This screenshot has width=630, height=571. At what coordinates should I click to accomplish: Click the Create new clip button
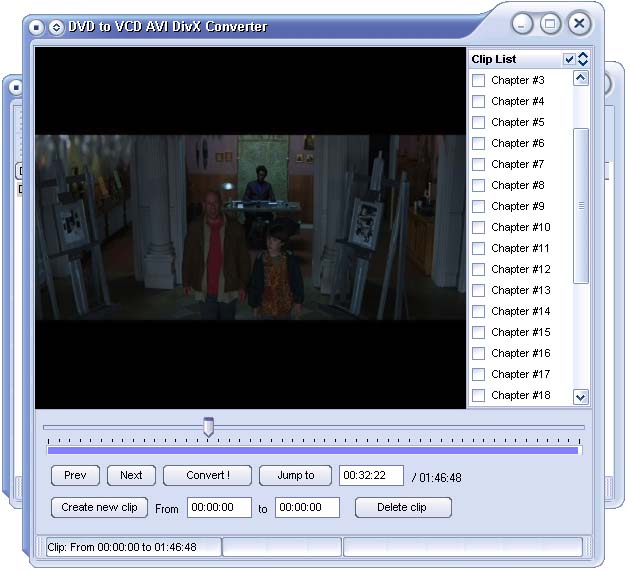[99, 508]
